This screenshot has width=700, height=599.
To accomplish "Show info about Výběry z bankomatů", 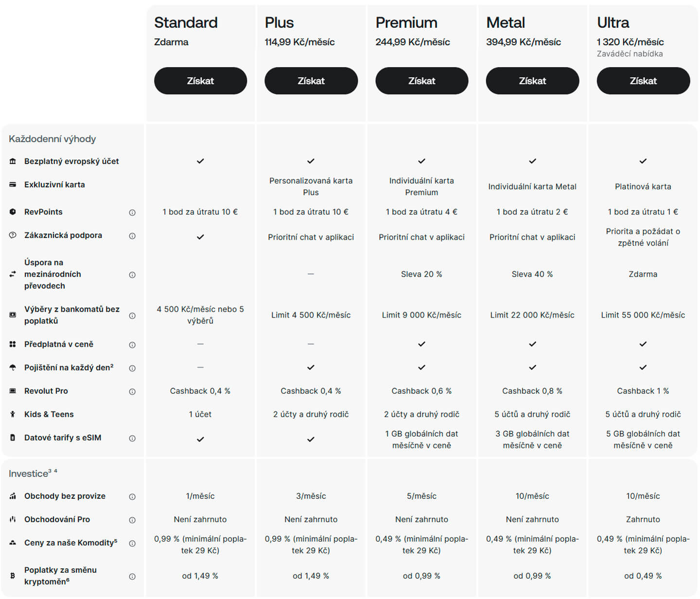I will (x=132, y=316).
